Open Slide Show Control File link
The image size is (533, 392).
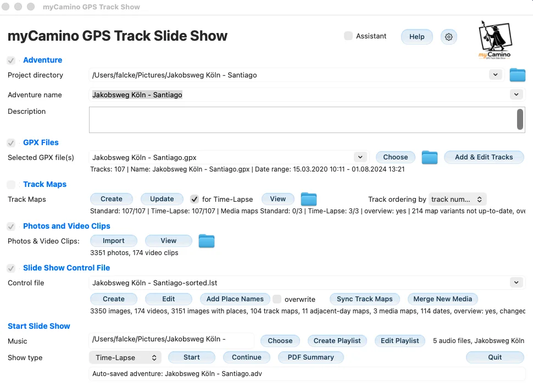tap(66, 268)
